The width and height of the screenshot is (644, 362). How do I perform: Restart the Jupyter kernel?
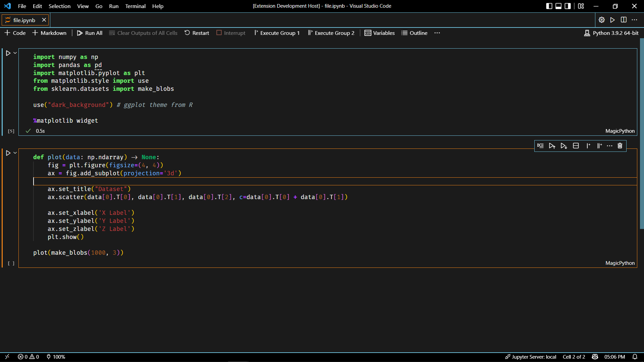197,33
